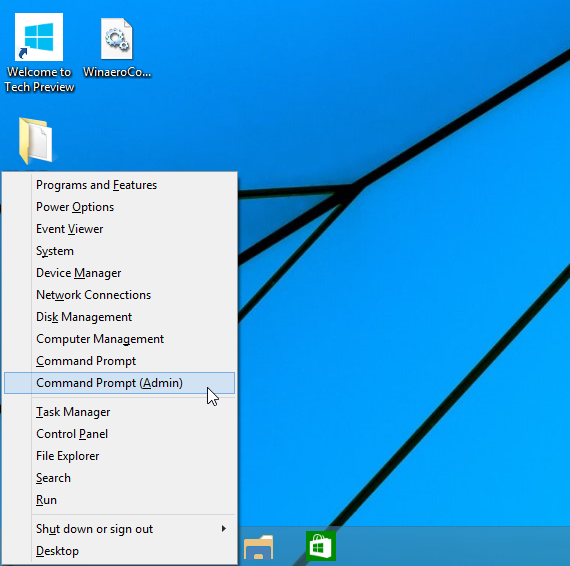The width and height of the screenshot is (570, 566).
Task: Expand the Shut down or sign out submenu arrow
Action: [x=224, y=529]
